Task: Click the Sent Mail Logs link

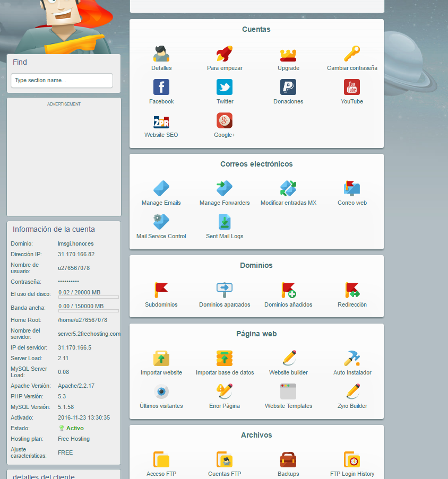Action: point(225,236)
